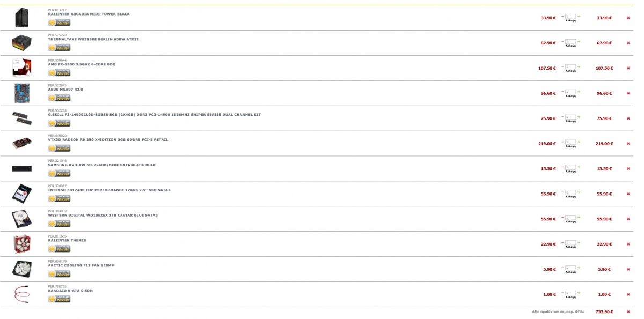Screen dimensions: 644x319
Task: Open WESTERN DIGITAL WD10EZEX product link
Action: tap(103, 216)
